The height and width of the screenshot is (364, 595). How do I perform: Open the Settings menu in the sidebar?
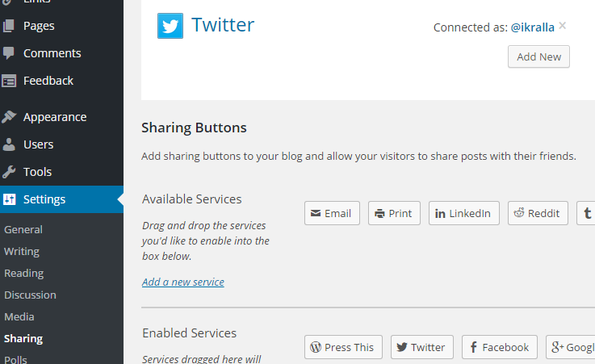click(x=61, y=199)
